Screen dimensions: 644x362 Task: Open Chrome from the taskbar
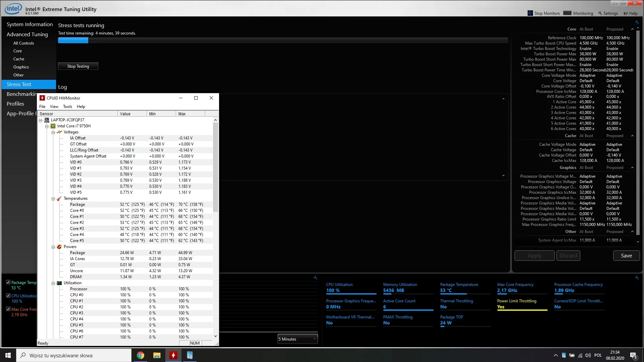[x=141, y=355]
